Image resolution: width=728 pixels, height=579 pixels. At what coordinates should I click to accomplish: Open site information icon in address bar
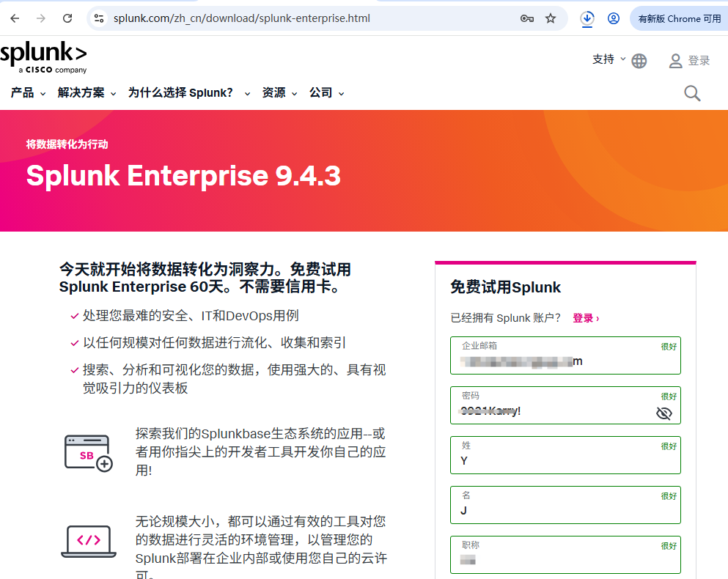point(99,18)
